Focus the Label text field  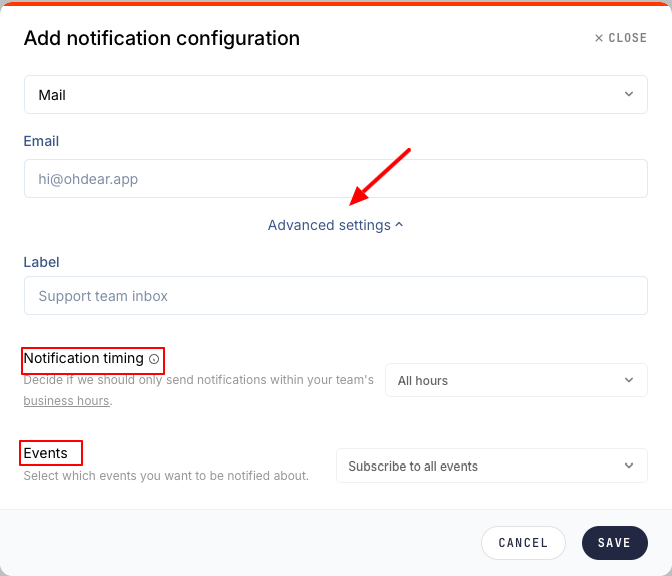pyautogui.click(x=335, y=296)
